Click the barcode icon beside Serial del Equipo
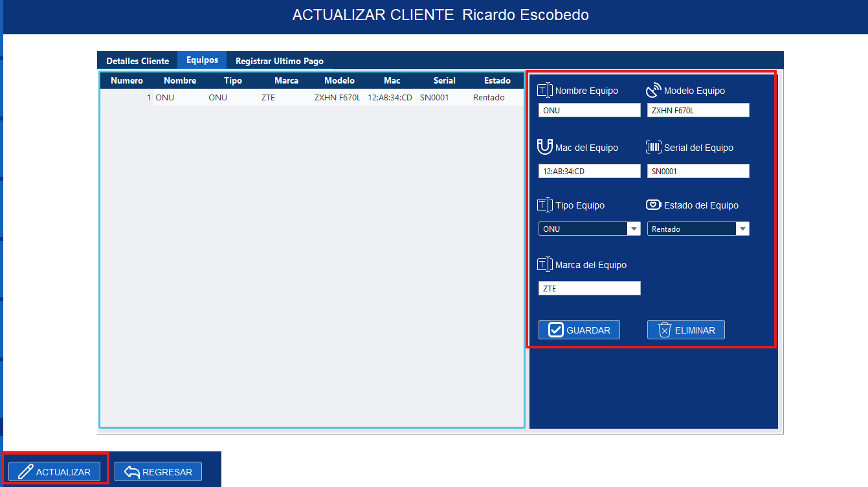 click(653, 147)
